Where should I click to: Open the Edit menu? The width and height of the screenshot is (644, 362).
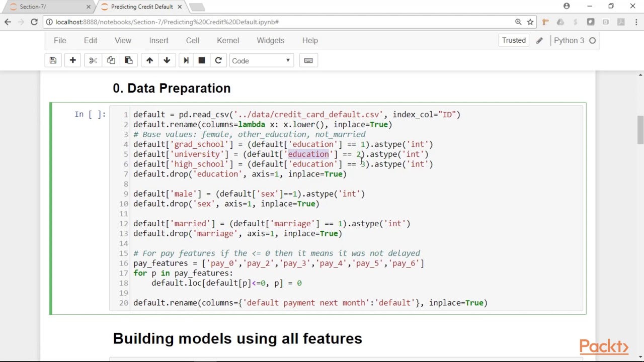(x=91, y=41)
